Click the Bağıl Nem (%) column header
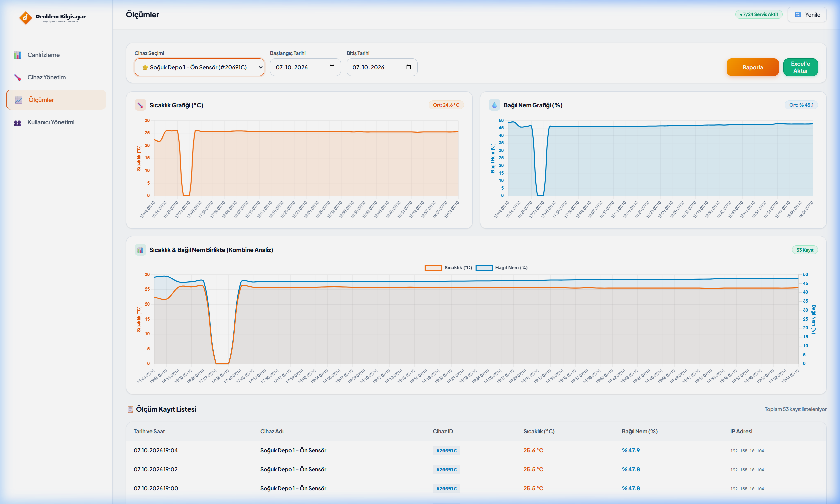The height and width of the screenshot is (504, 840). click(x=640, y=431)
